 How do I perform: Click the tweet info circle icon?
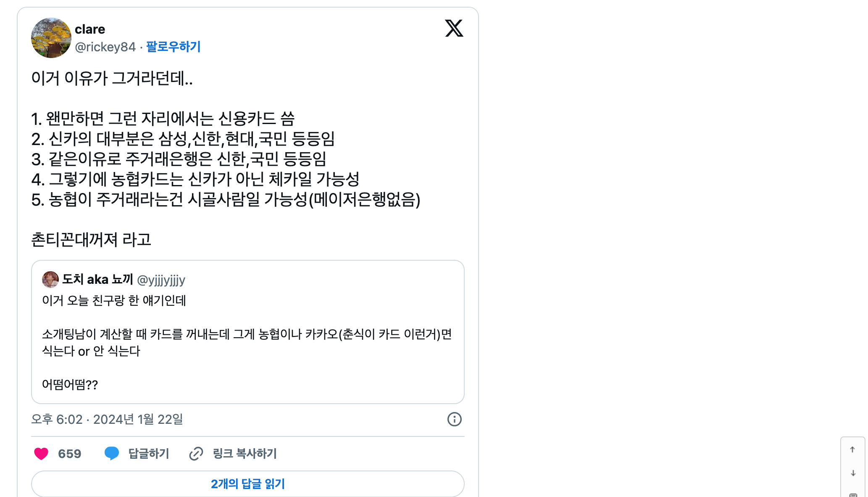(454, 419)
